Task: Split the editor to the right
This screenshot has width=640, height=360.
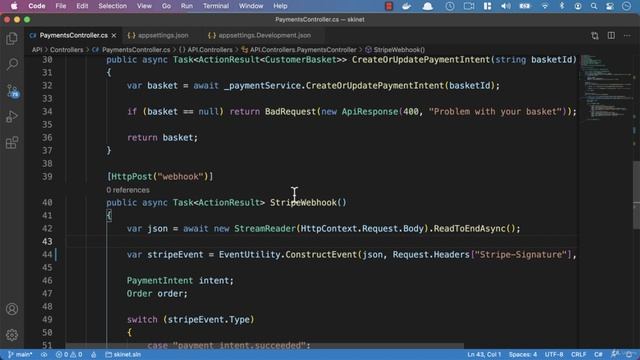Action: pyautogui.click(x=611, y=36)
